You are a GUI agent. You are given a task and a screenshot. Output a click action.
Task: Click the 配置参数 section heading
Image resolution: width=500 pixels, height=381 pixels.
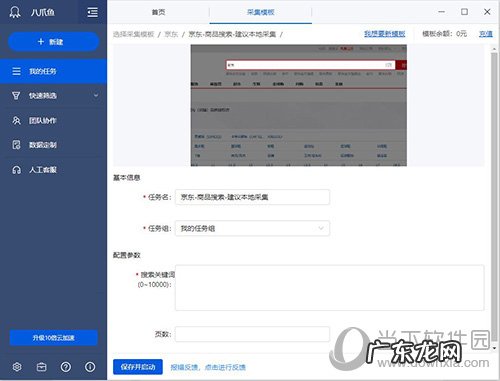(x=127, y=255)
